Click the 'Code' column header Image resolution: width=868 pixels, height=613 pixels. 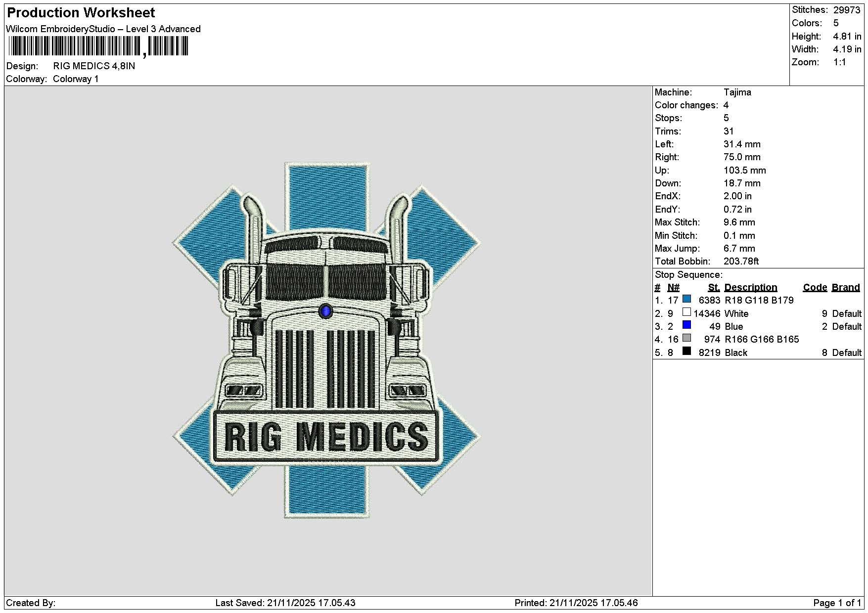[x=815, y=287]
